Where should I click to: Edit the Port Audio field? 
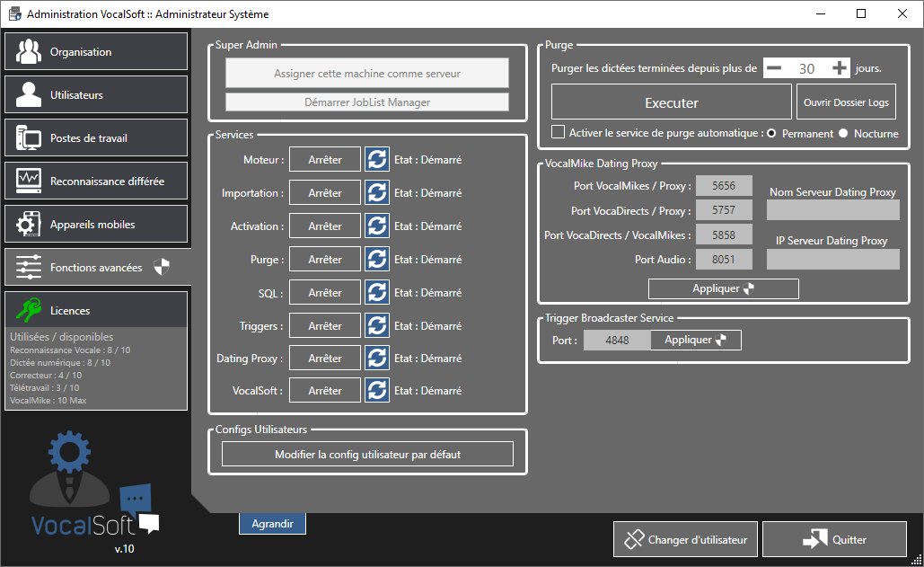pyautogui.click(x=724, y=260)
